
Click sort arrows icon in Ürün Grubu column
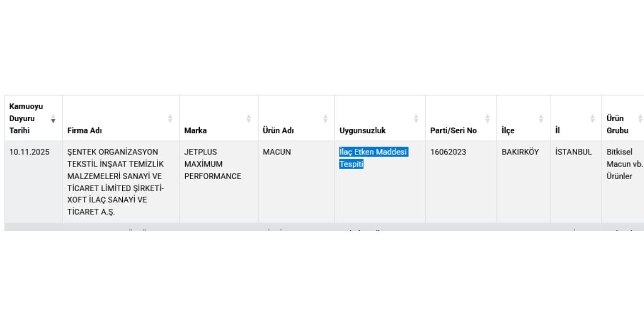click(640, 119)
